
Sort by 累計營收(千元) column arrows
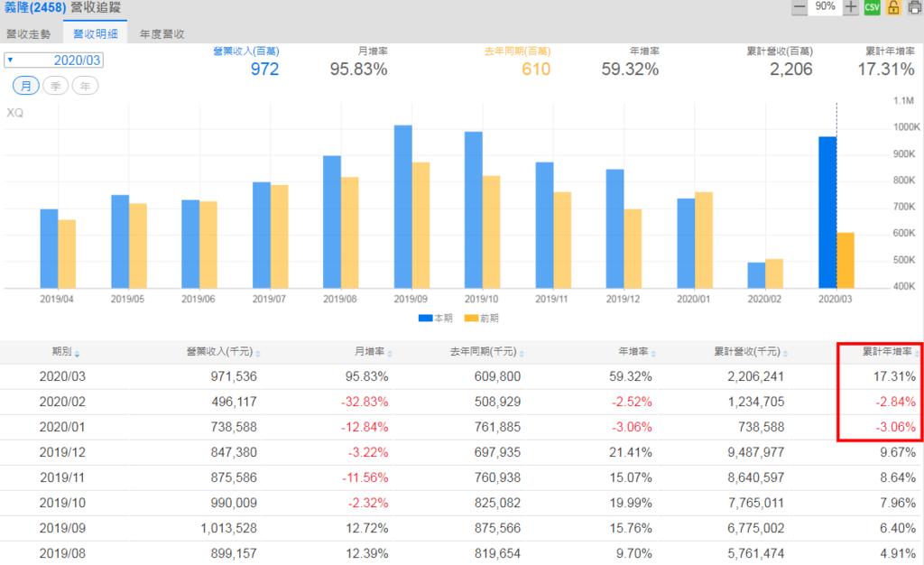point(786,353)
